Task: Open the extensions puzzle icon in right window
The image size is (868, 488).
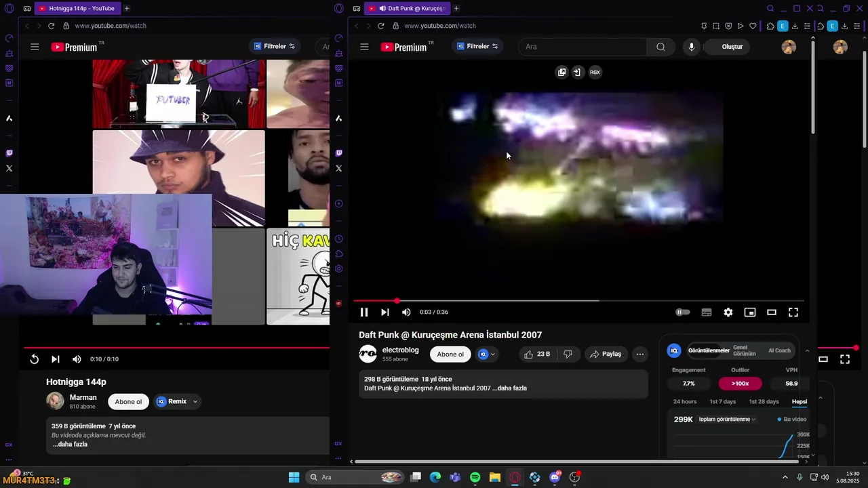Action: pos(770,26)
